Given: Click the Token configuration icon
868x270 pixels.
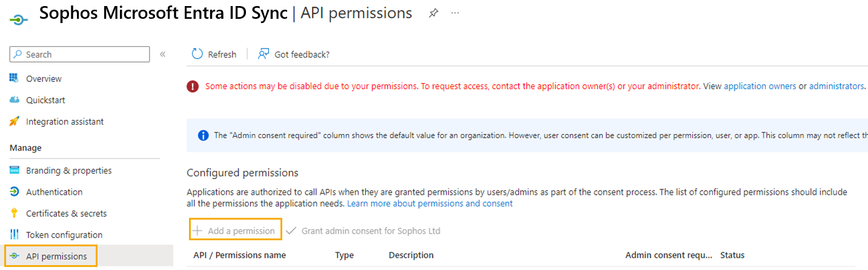Looking at the screenshot, I should (x=15, y=235).
